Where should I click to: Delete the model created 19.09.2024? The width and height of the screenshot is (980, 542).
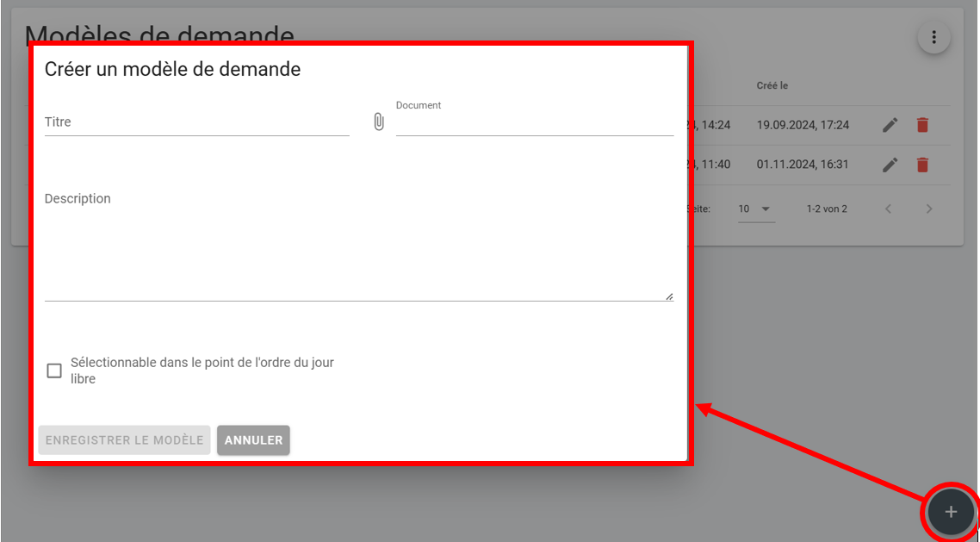(x=922, y=125)
